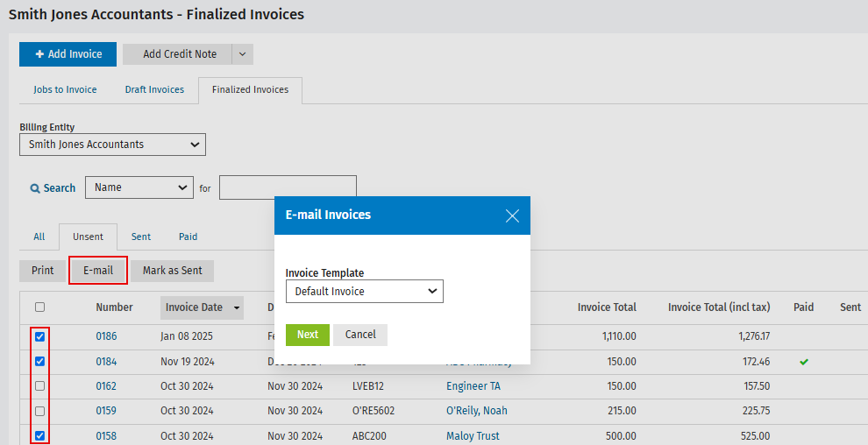The height and width of the screenshot is (445, 868).
Task: Open client O'Reily, Noah
Action: tap(477, 411)
